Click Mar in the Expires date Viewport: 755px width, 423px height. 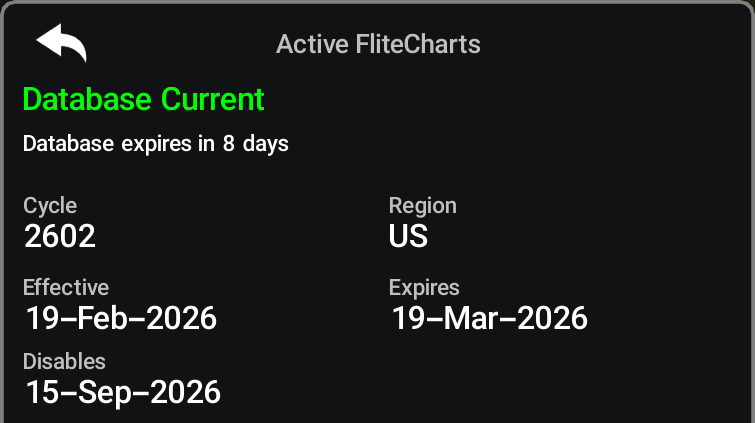pos(471,318)
